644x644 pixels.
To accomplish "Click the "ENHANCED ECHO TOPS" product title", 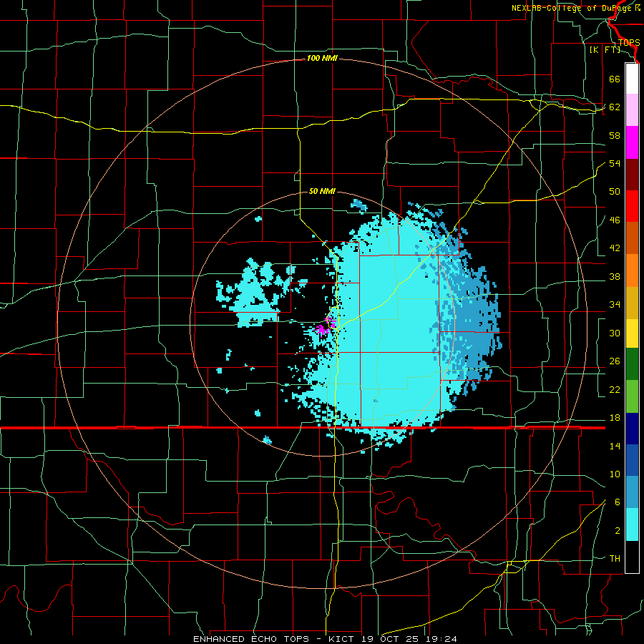I will pyautogui.click(x=251, y=639).
